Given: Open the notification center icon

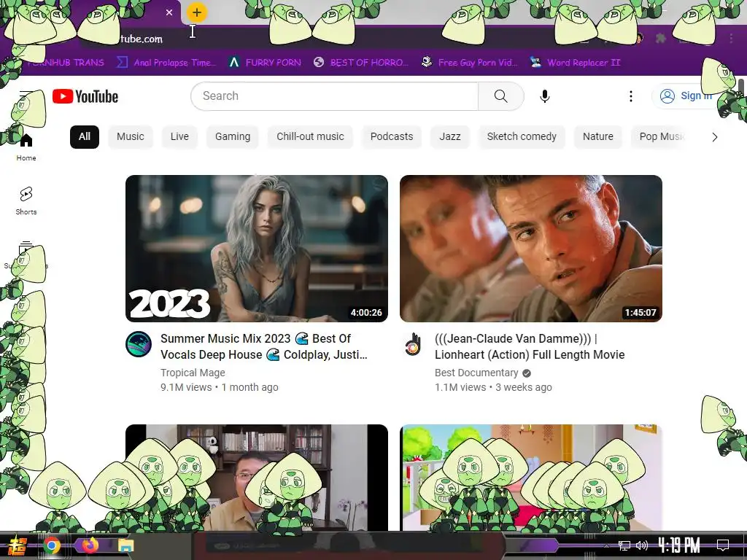Looking at the screenshot, I should click(x=723, y=545).
